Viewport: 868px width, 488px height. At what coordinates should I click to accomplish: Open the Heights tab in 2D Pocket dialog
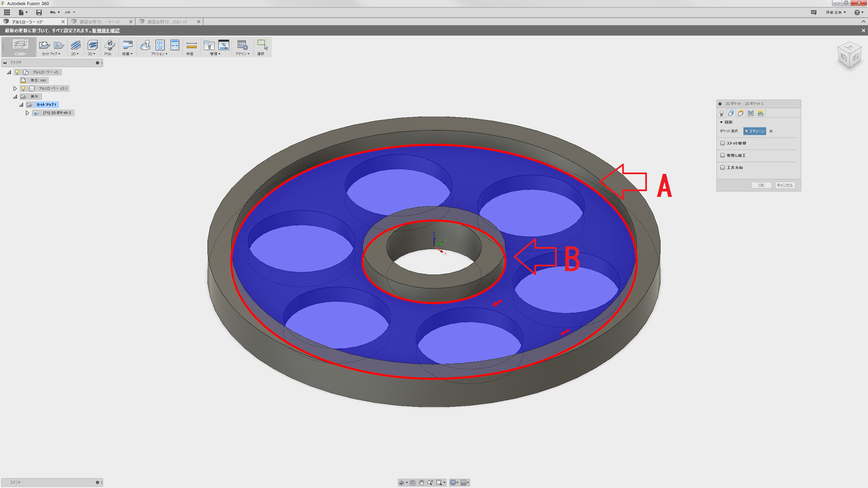741,113
